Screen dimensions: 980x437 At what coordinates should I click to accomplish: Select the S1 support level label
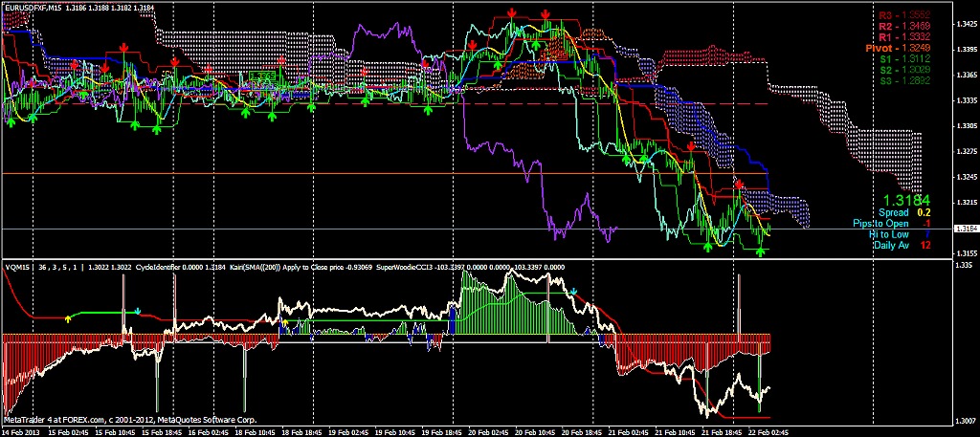tap(904, 58)
